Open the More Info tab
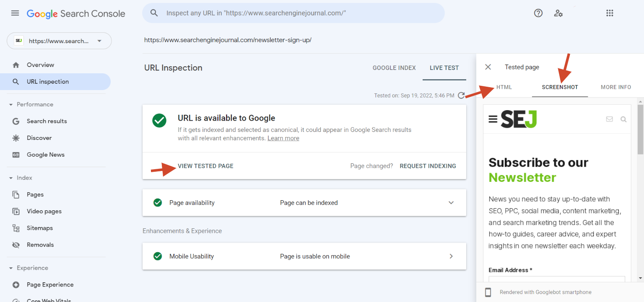 coord(615,87)
